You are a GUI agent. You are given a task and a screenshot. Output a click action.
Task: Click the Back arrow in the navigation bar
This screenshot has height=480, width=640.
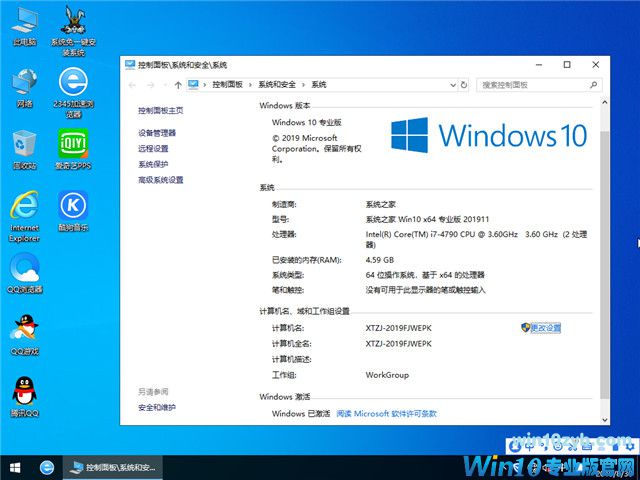(132, 85)
